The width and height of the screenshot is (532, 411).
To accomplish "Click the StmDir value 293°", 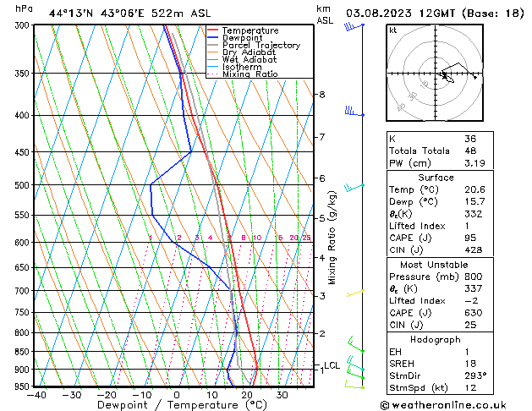I will pos(475,375).
